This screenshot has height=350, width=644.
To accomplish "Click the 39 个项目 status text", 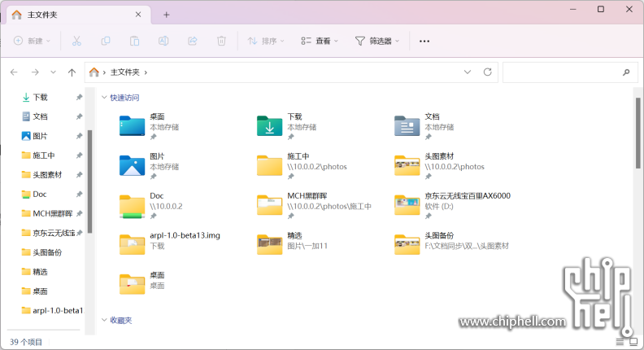I will 26,342.
